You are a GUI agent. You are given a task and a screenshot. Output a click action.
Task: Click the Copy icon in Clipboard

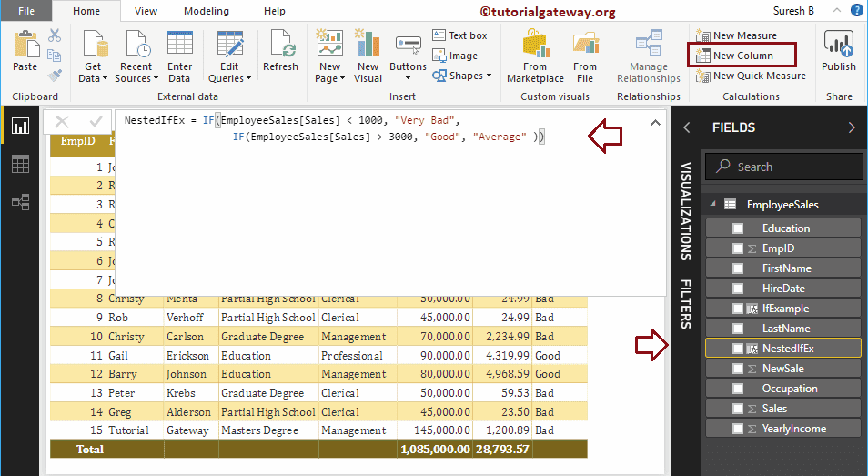(x=55, y=56)
